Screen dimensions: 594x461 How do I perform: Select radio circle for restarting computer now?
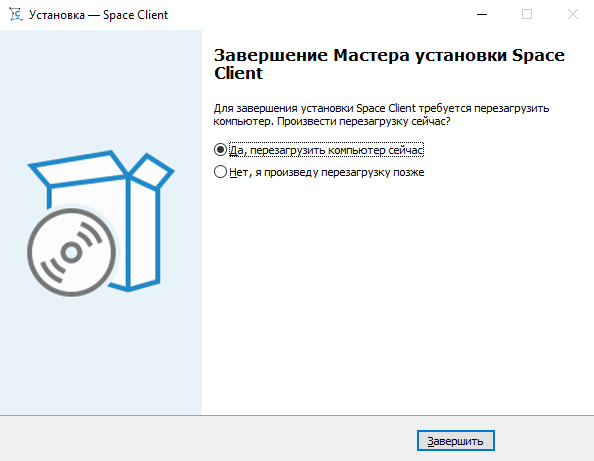(x=220, y=150)
